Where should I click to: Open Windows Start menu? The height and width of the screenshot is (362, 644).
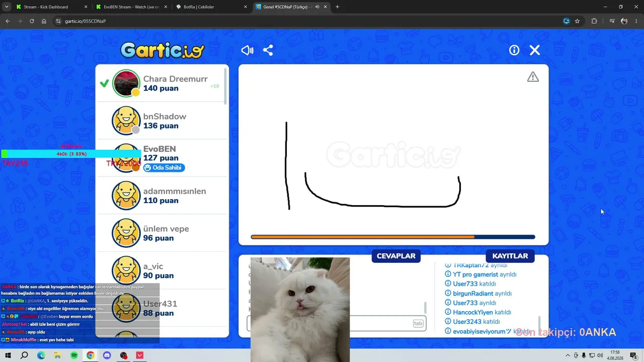pos(8,355)
